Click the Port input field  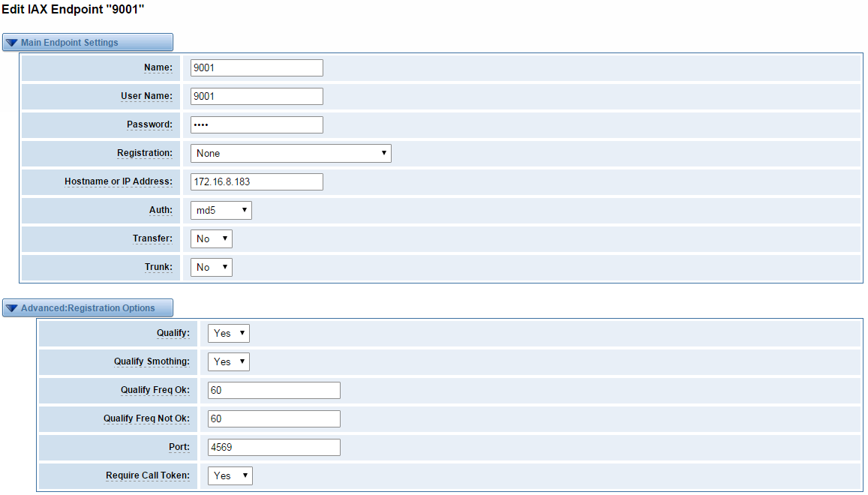[x=274, y=448]
